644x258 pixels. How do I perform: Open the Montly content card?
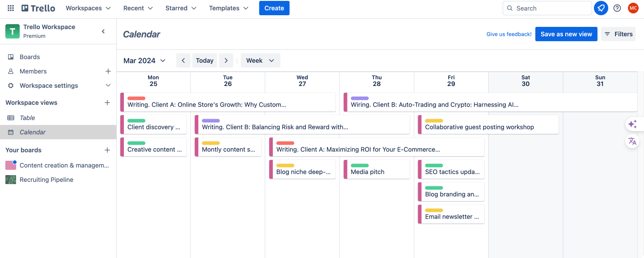(228, 147)
